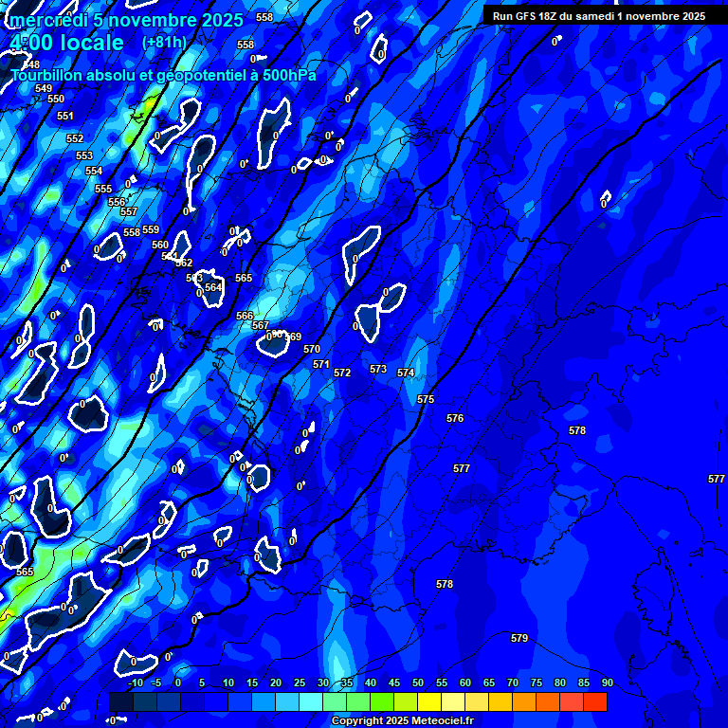Screen dimensions: 728x728
Task: Click the Run GFS 18Z header banner
Action: pos(599,16)
